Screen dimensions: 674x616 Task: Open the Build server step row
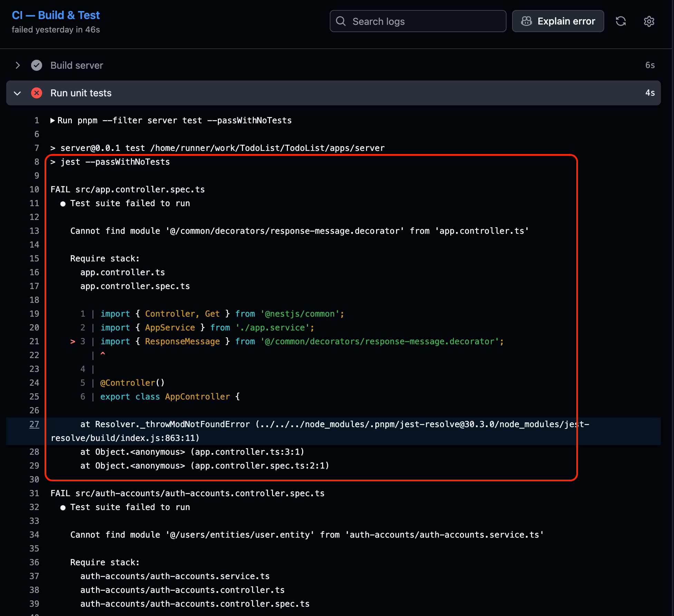pos(334,65)
